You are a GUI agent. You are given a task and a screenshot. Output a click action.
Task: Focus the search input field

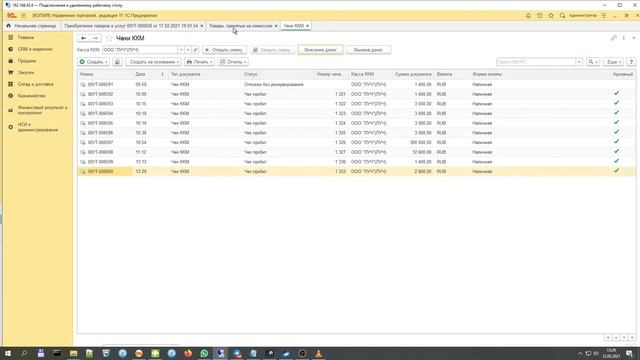pos(536,62)
